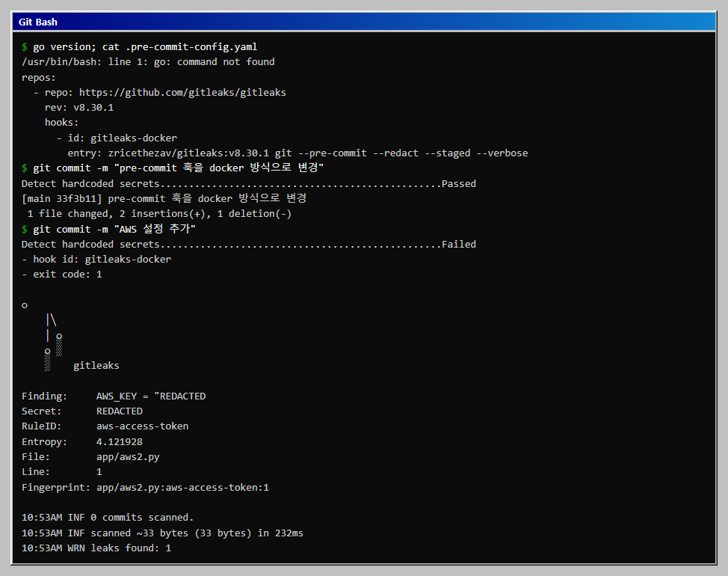Click the '0 commits scanned.' log line

point(108,517)
